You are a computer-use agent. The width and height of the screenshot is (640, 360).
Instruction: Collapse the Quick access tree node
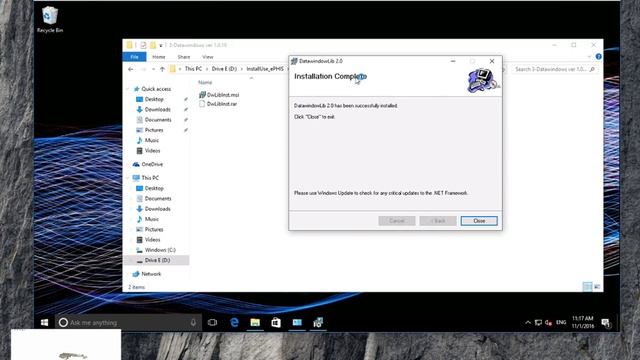(x=128, y=89)
